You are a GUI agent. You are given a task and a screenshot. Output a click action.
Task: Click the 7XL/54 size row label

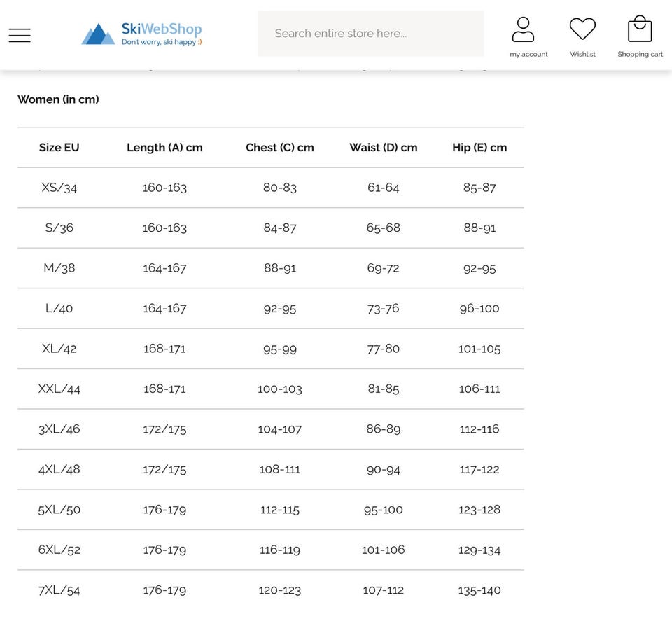[59, 590]
